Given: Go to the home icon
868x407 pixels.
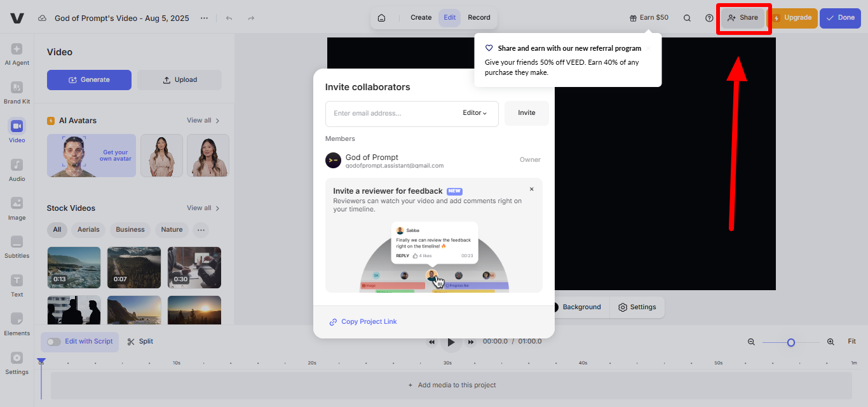Looking at the screenshot, I should point(381,18).
